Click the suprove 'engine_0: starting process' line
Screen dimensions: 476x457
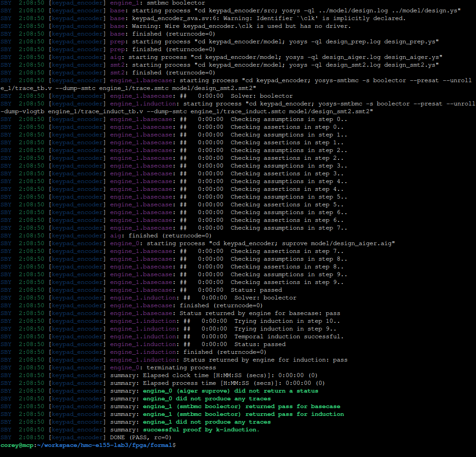[252, 243]
